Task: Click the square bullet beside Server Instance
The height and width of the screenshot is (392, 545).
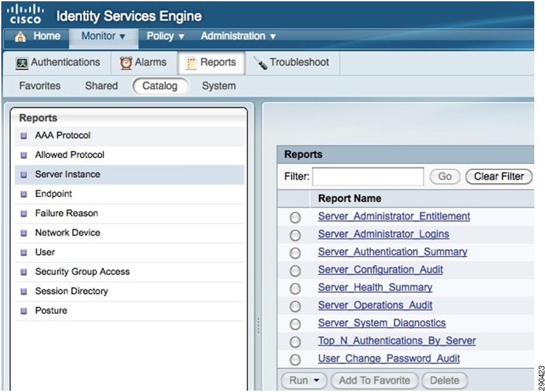Action: [x=24, y=175]
